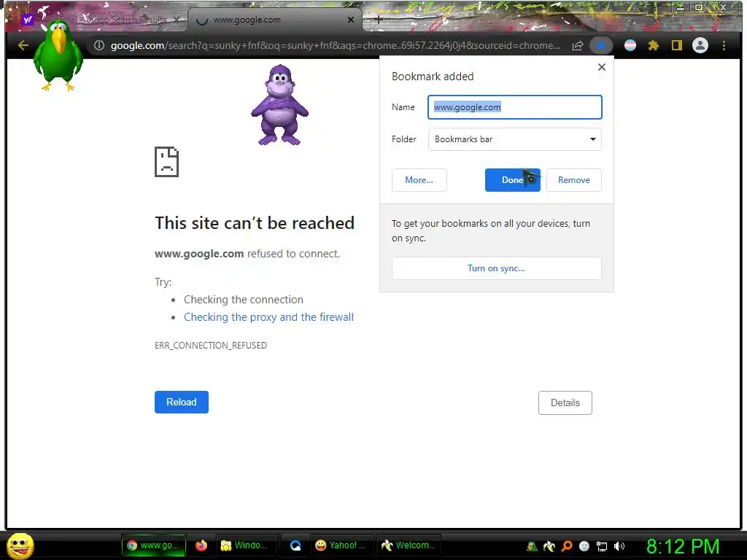This screenshot has width=747, height=560.
Task: Click the 'This site can't be reached' heading
Action: [x=255, y=223]
